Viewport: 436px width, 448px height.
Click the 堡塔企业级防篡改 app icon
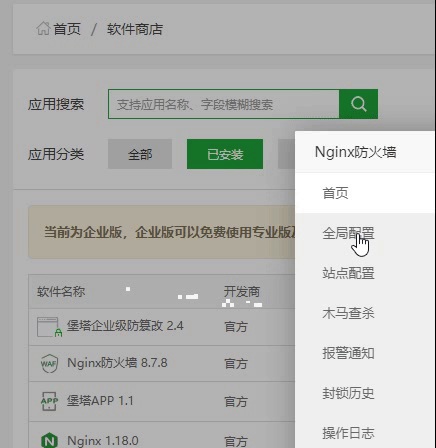point(49,327)
